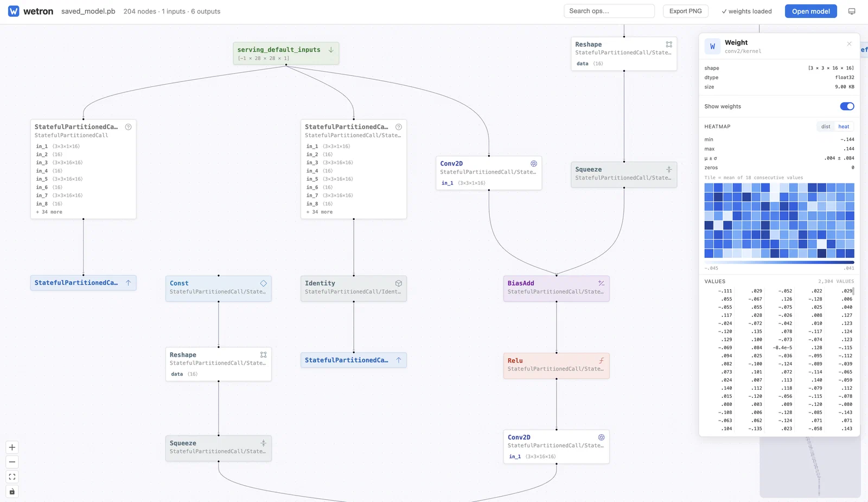Click the saved_model.pb file name
868x502 pixels.
click(x=88, y=11)
